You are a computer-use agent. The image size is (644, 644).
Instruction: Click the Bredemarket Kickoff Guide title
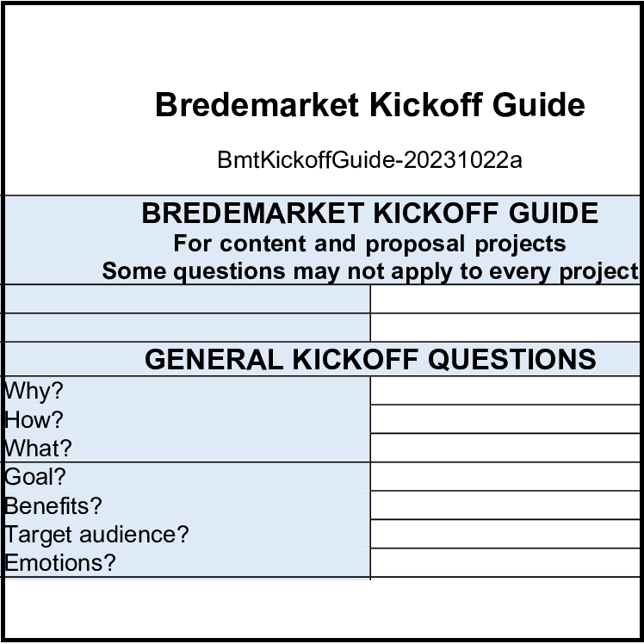(369, 105)
